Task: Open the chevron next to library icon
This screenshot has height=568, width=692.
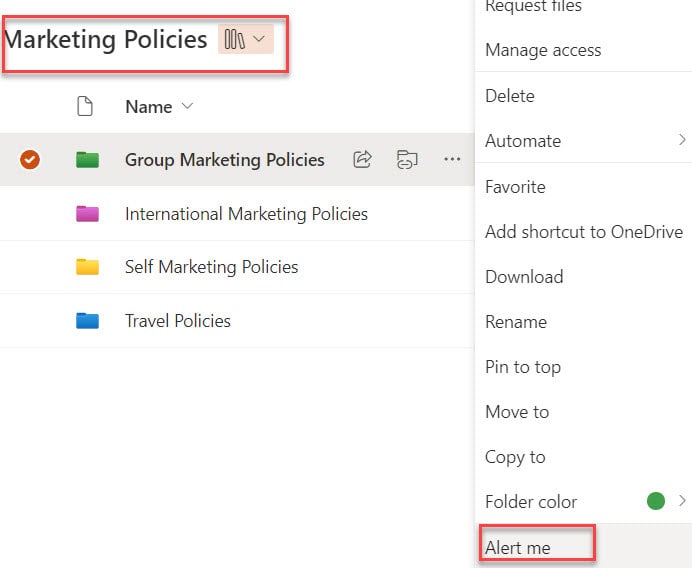Action: 260,39
